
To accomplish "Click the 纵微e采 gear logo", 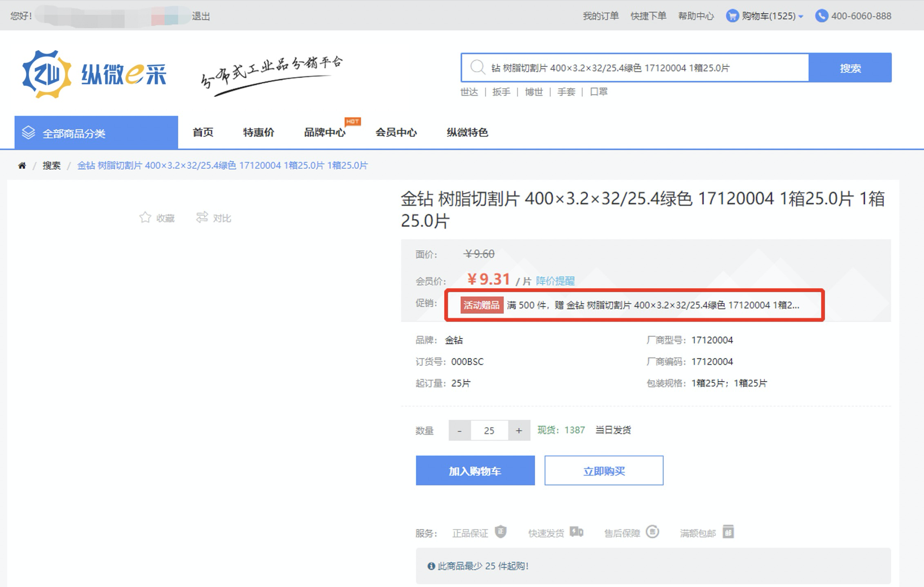I will coord(47,74).
